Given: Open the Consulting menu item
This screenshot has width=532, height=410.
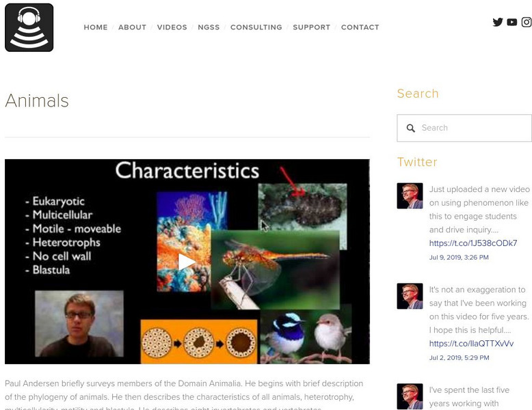Looking at the screenshot, I should (256, 27).
